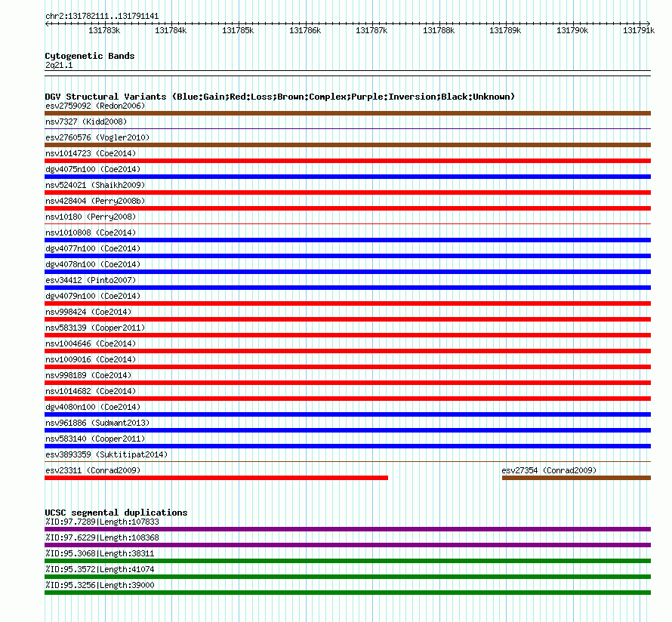The height and width of the screenshot is (622, 672).
Task: Select dgv4080n100 (Coe2014) label
Action: [93, 407]
